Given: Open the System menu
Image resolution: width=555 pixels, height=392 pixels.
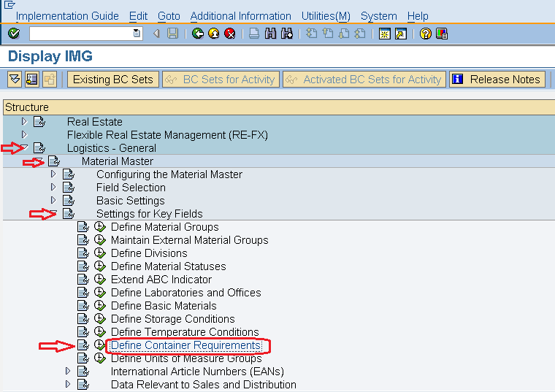Looking at the screenshot, I should coord(379,16).
